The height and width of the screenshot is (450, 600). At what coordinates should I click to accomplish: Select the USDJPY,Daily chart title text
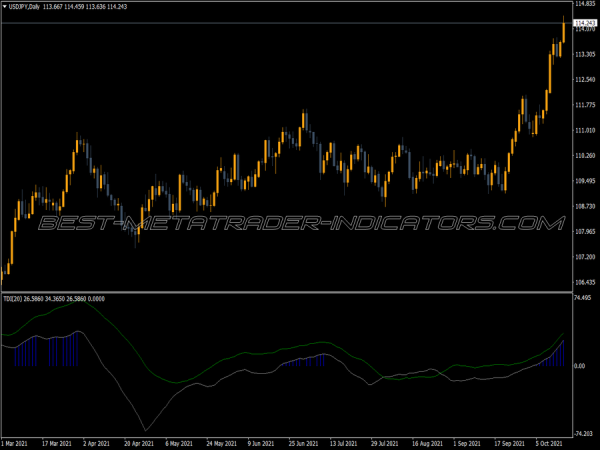(24, 7)
